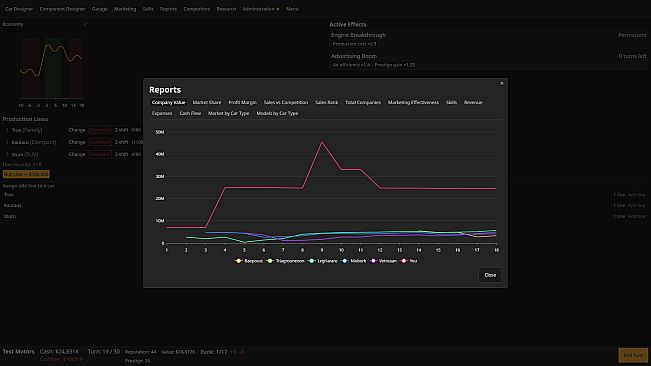Close the Reports dialog with the X icon
Image resolution: width=651 pixels, height=366 pixels.
pos(502,83)
